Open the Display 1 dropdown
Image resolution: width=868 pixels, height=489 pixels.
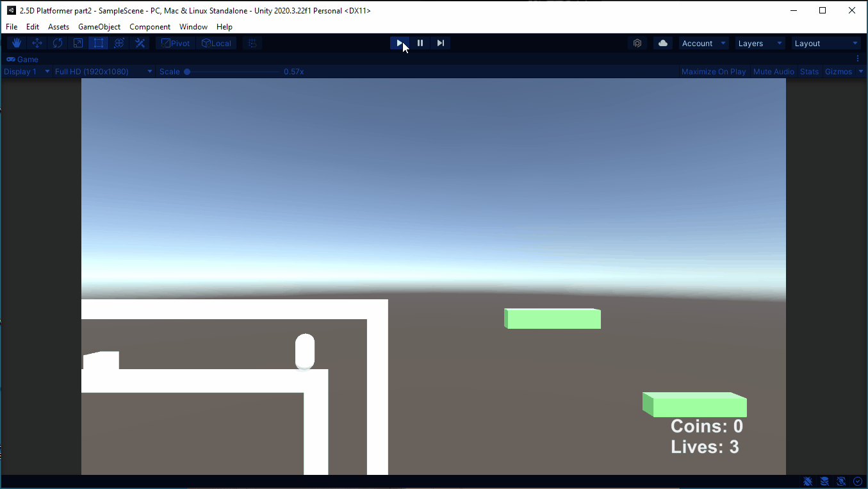coord(26,71)
